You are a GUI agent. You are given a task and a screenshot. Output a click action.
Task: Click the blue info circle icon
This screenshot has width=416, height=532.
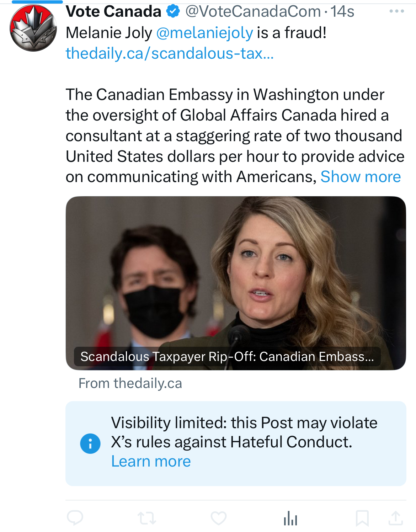[90, 443]
